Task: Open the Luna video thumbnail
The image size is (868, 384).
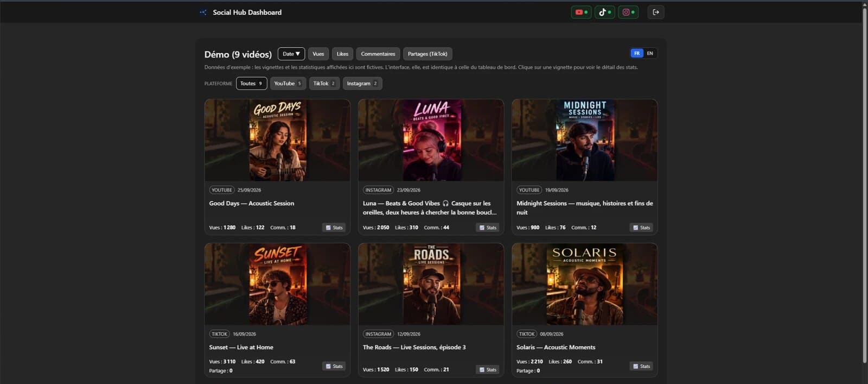Action: point(431,140)
